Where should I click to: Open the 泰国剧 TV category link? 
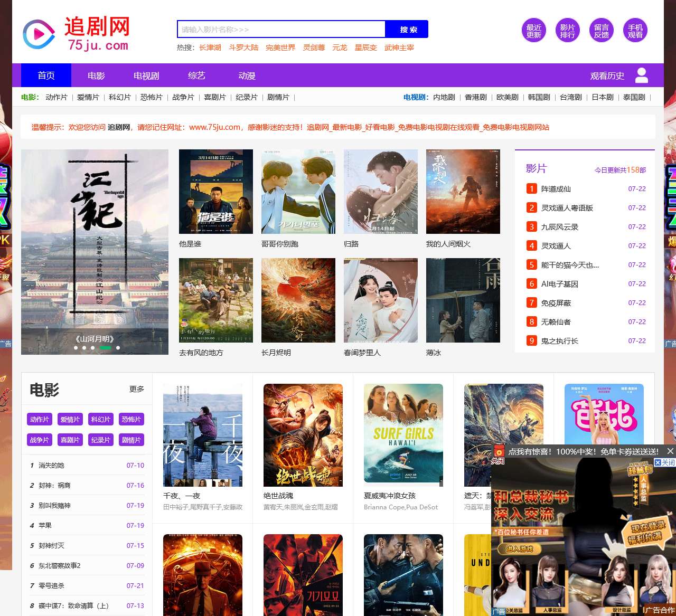pos(634,97)
